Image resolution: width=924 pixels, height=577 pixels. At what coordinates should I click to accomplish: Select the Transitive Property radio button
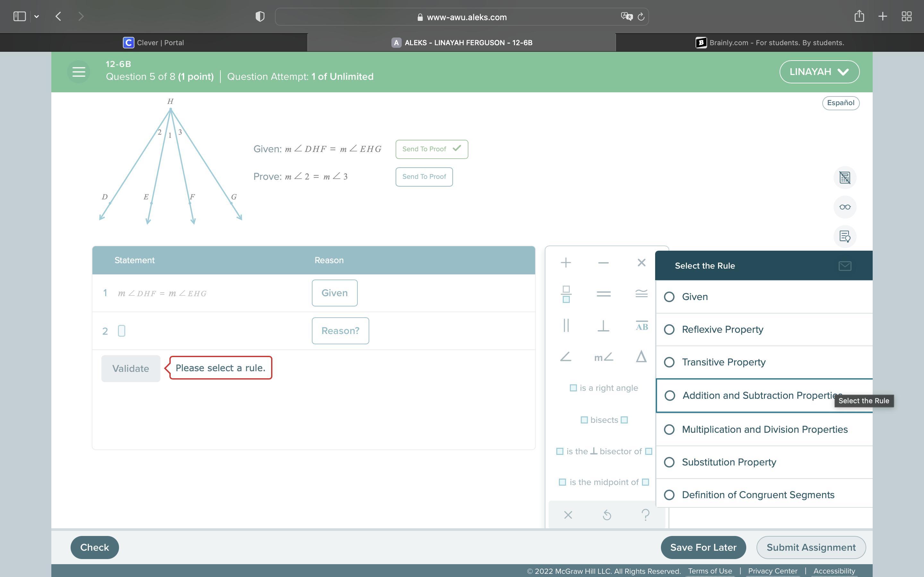(669, 362)
